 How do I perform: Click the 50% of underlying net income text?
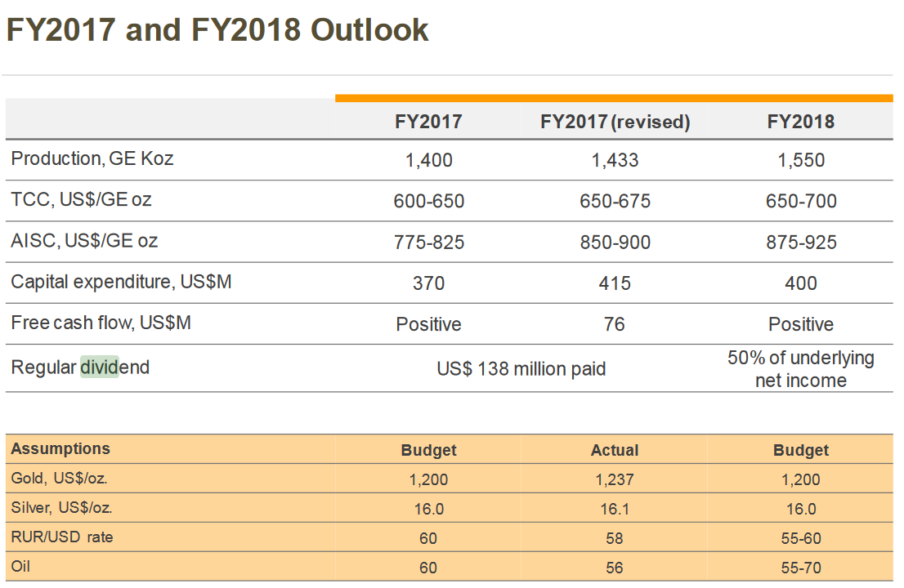pos(800,369)
